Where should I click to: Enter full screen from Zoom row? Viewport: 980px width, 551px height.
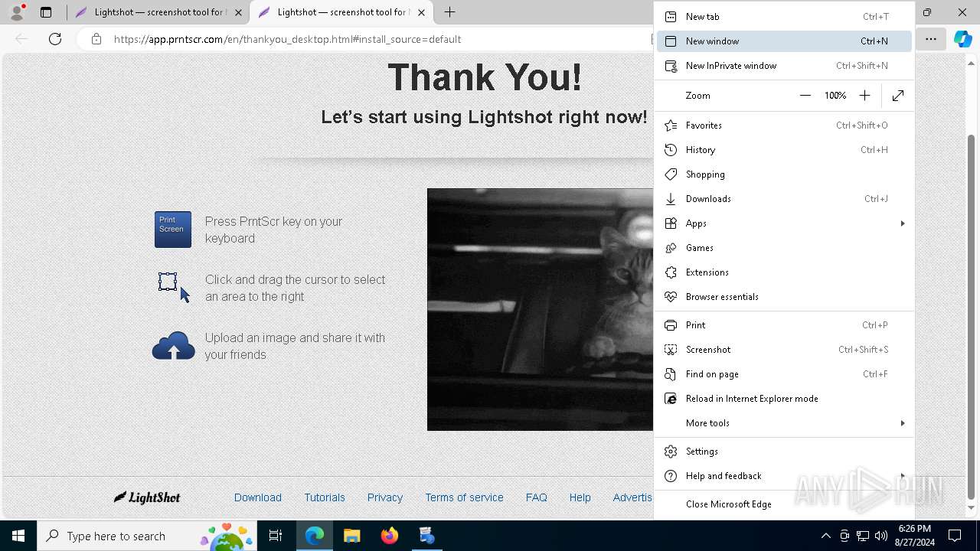[x=898, y=96]
